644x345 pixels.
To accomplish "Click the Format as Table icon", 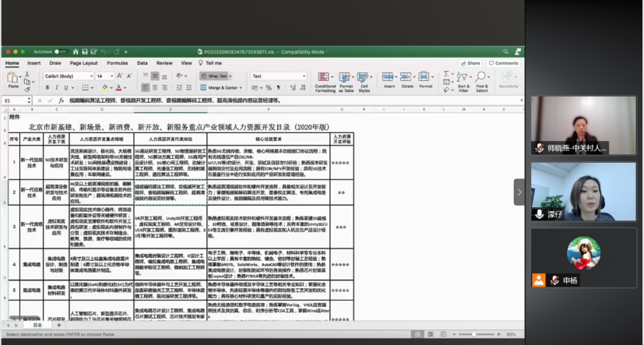I will click(345, 83).
